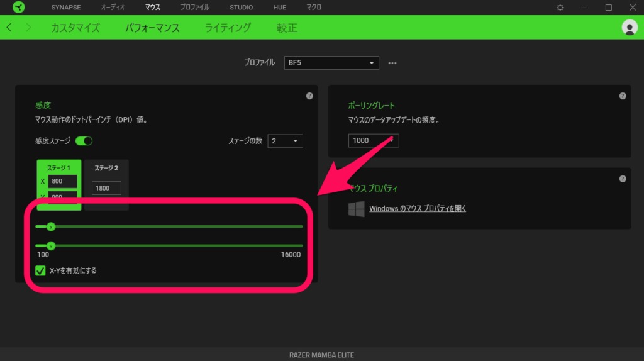Image resolution: width=644 pixels, height=361 pixels.
Task: Open the polling rate 1000 dropdown
Action: click(374, 140)
